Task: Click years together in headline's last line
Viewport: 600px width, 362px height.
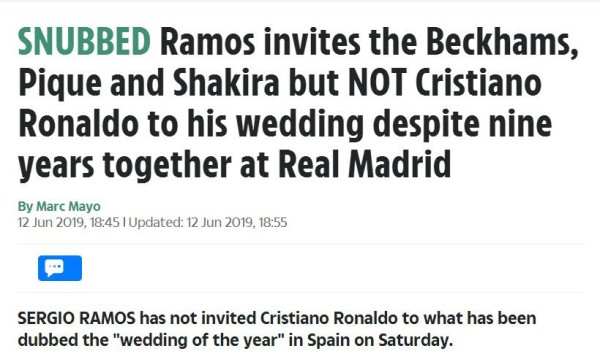Action: (124, 166)
